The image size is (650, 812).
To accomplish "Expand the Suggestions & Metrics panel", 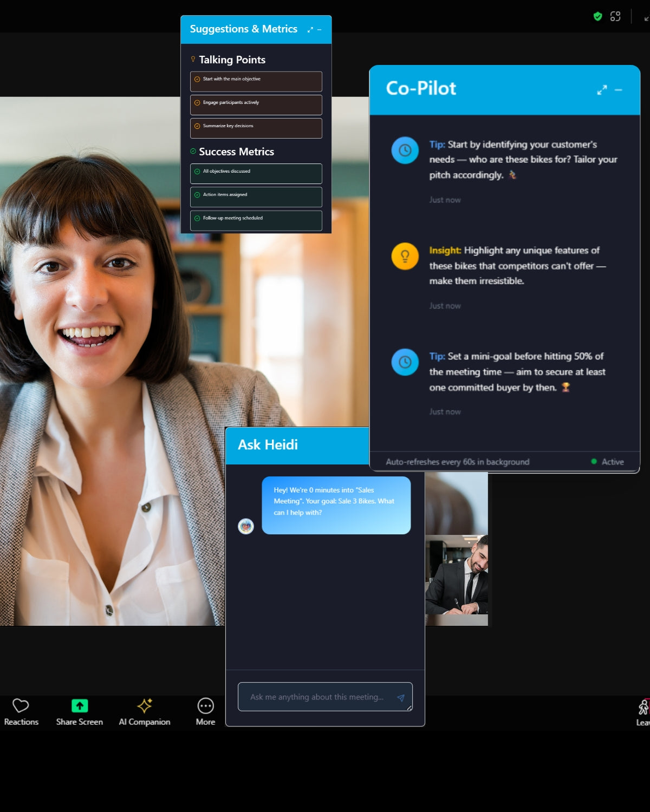I will (310, 30).
